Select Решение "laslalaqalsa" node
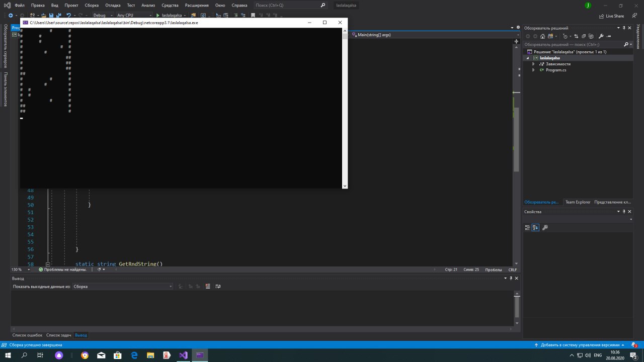 click(570, 52)
